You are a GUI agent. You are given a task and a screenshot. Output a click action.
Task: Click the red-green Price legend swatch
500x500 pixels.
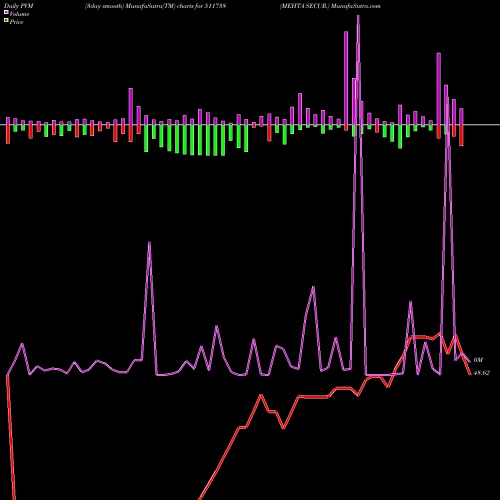click(x=6, y=21)
